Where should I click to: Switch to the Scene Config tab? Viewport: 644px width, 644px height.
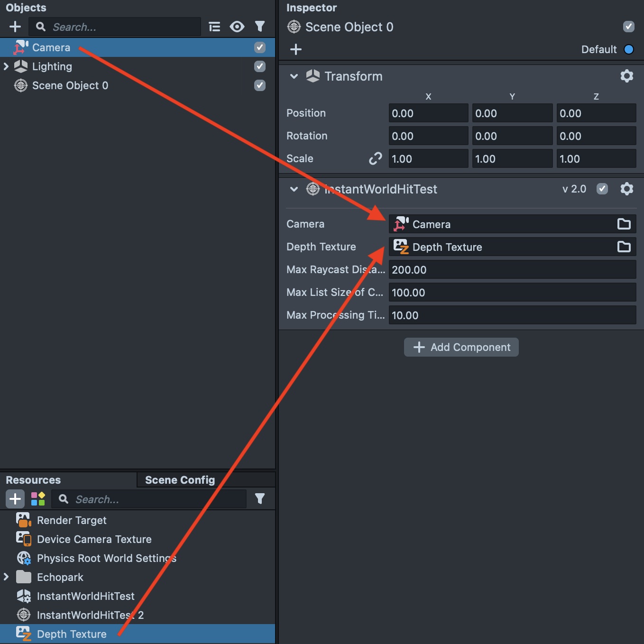180,480
